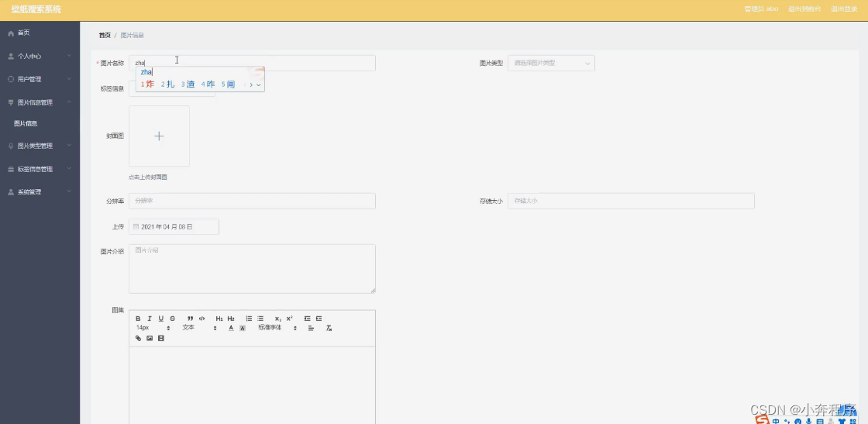
Task: Click 退出登录 in the header
Action: (x=844, y=9)
